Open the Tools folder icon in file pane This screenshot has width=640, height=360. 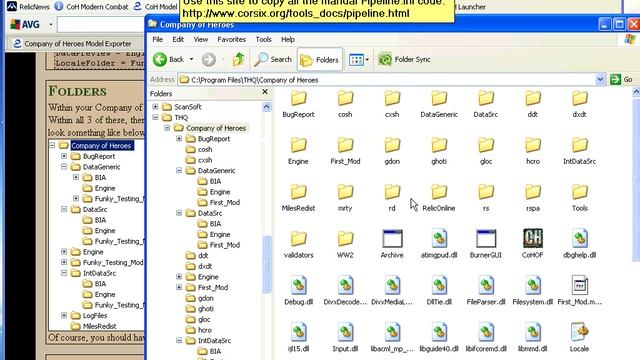580,192
